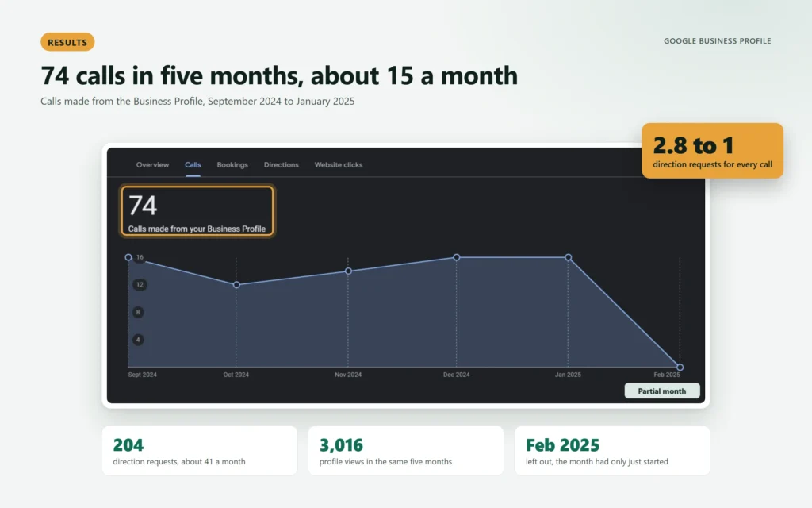Click the Jan 2025 data point
812x508 pixels.
click(x=568, y=257)
